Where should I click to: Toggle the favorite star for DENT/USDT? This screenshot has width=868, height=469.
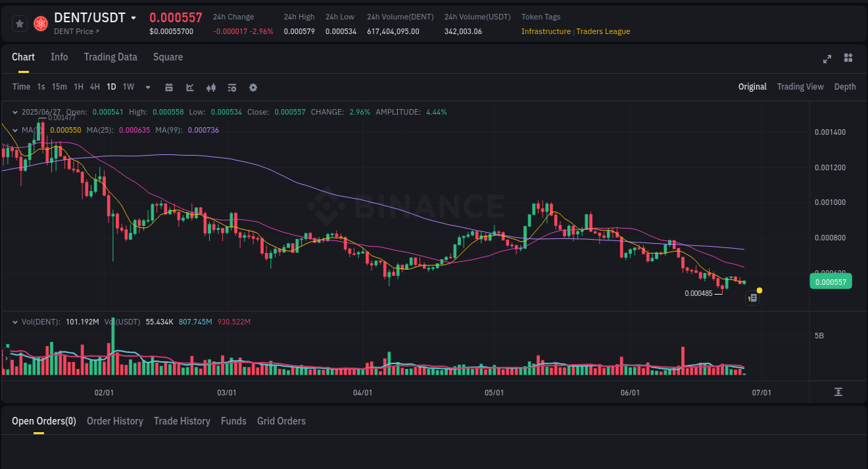19,23
